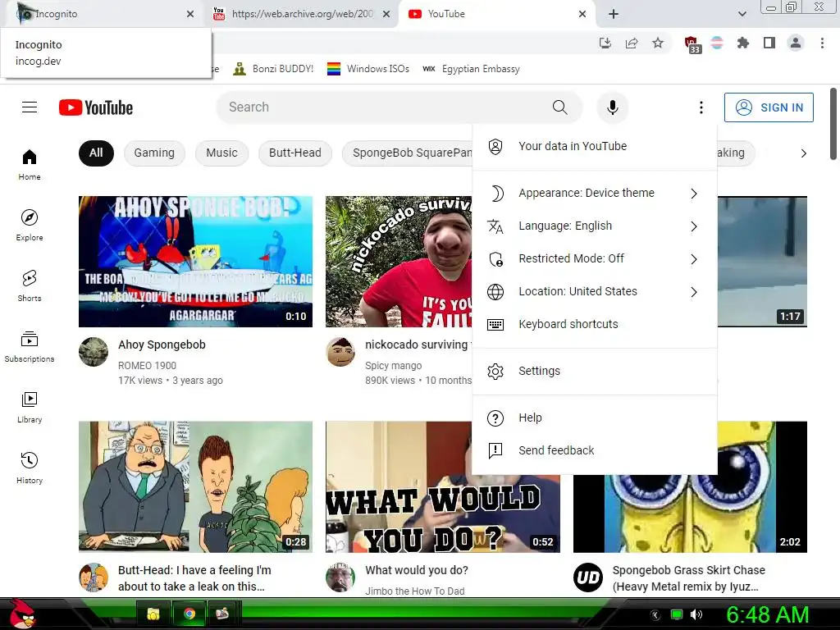Toggle the three-dot YouTube settings menu
This screenshot has height=630, width=840.
tap(701, 107)
